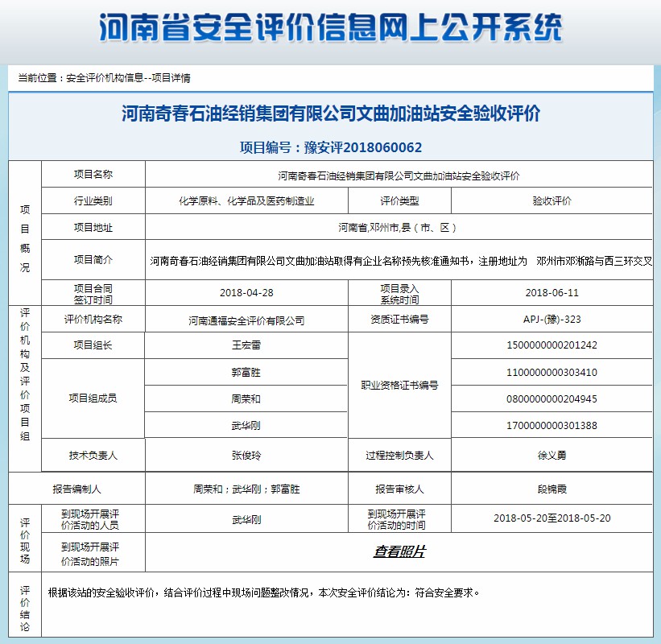Select certificate number 1100000000303410

point(552,373)
